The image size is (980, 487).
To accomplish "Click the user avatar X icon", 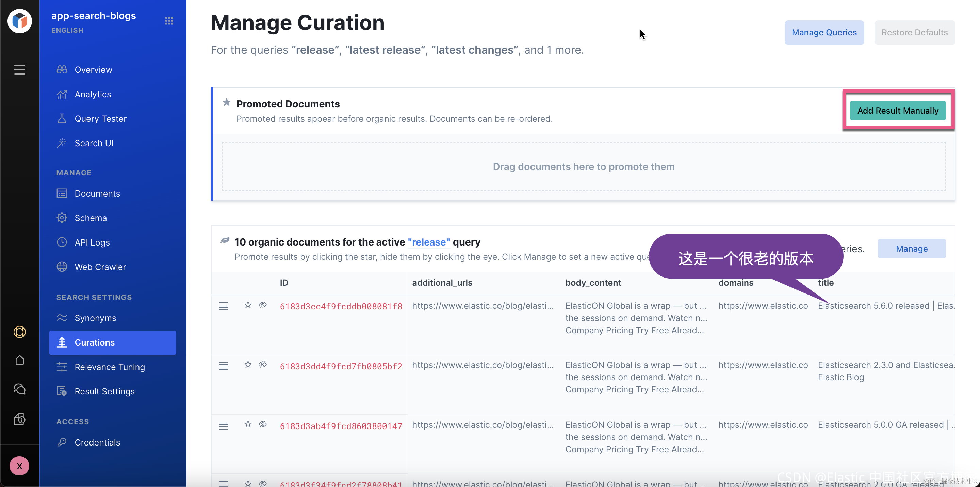I will 19,466.
